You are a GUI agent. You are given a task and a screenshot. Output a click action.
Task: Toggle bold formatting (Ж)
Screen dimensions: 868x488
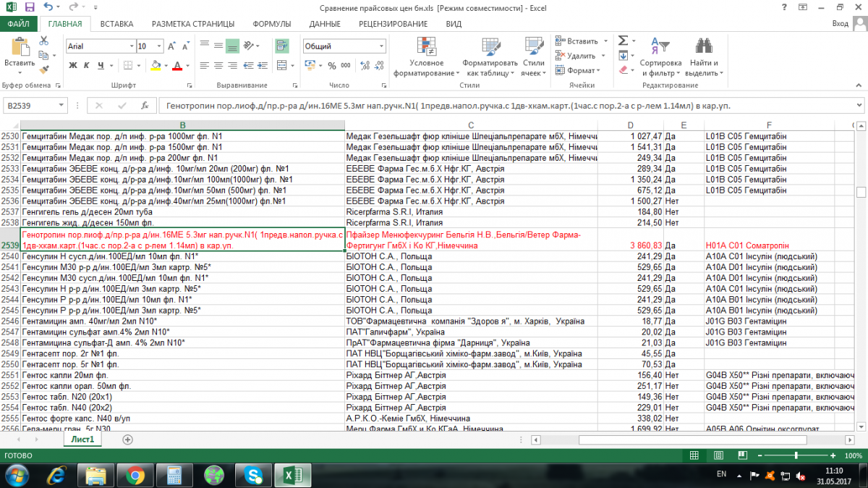pos(73,65)
